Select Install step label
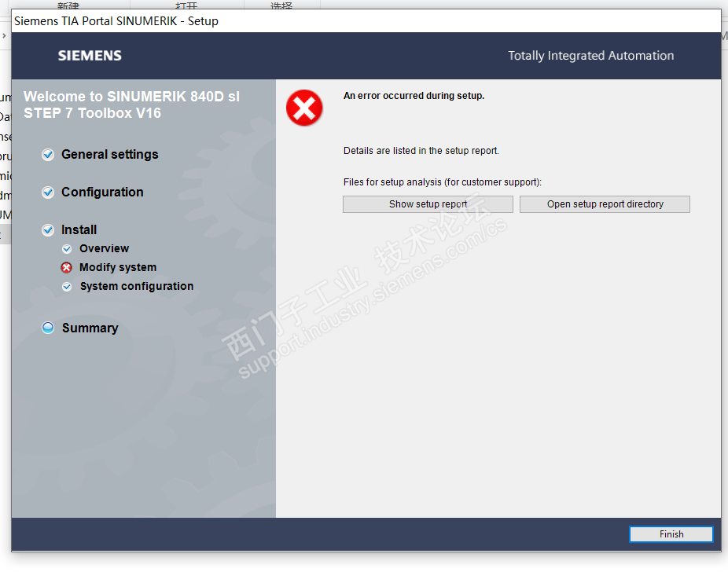 (x=79, y=229)
